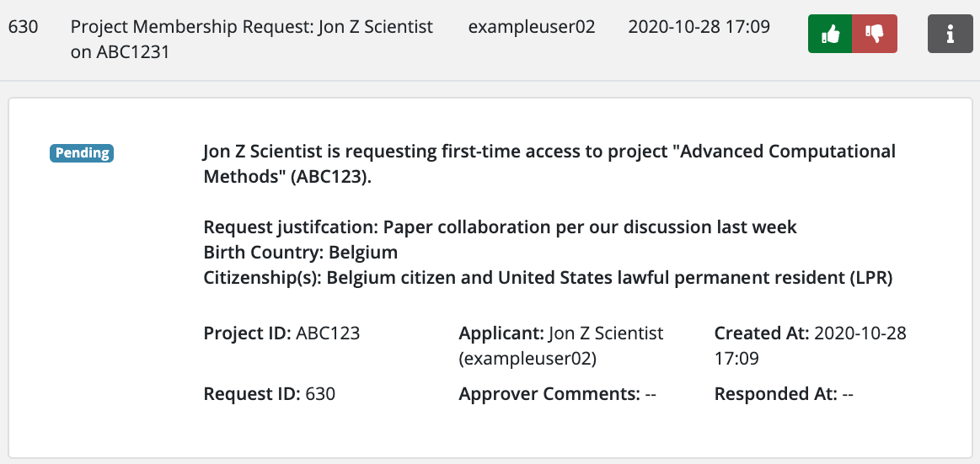The width and height of the screenshot is (980, 464).
Task: Click the row timestamp 2020-10-28 17:09
Action: pyautogui.click(x=699, y=27)
